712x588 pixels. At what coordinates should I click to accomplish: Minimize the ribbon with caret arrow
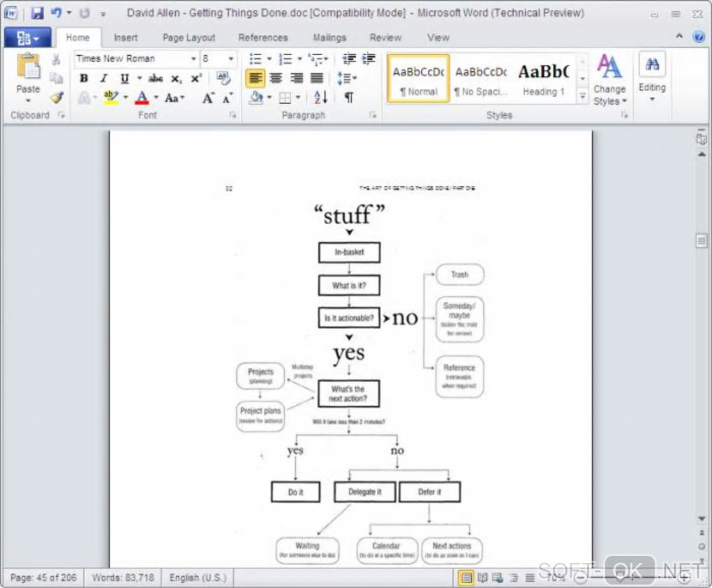click(679, 36)
